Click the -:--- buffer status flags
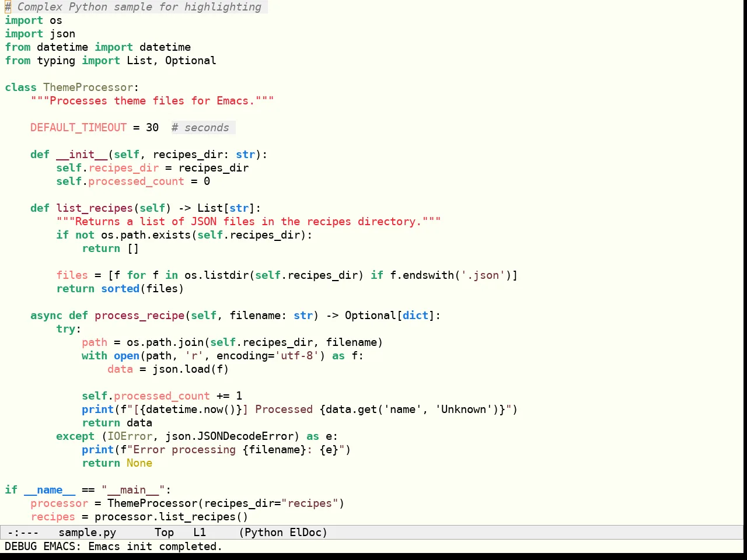The image size is (747, 560). (23, 532)
